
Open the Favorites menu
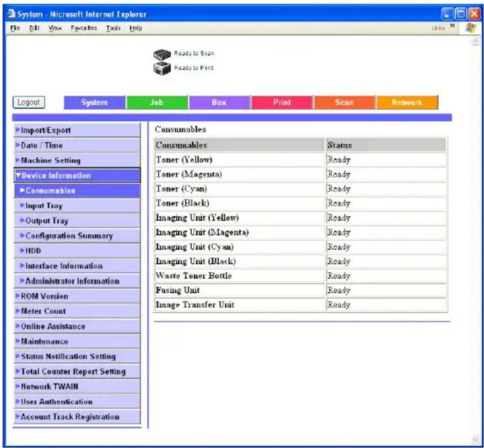tap(84, 28)
